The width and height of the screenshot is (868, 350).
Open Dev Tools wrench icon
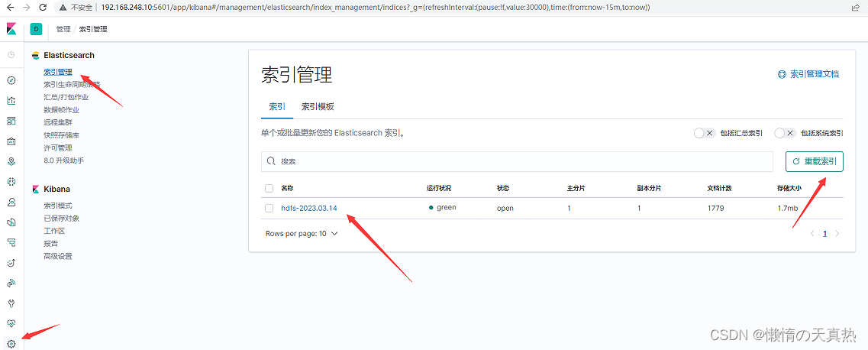point(11,303)
